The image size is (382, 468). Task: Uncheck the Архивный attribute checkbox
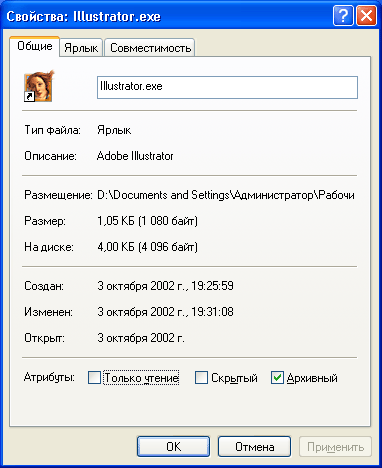point(277,378)
